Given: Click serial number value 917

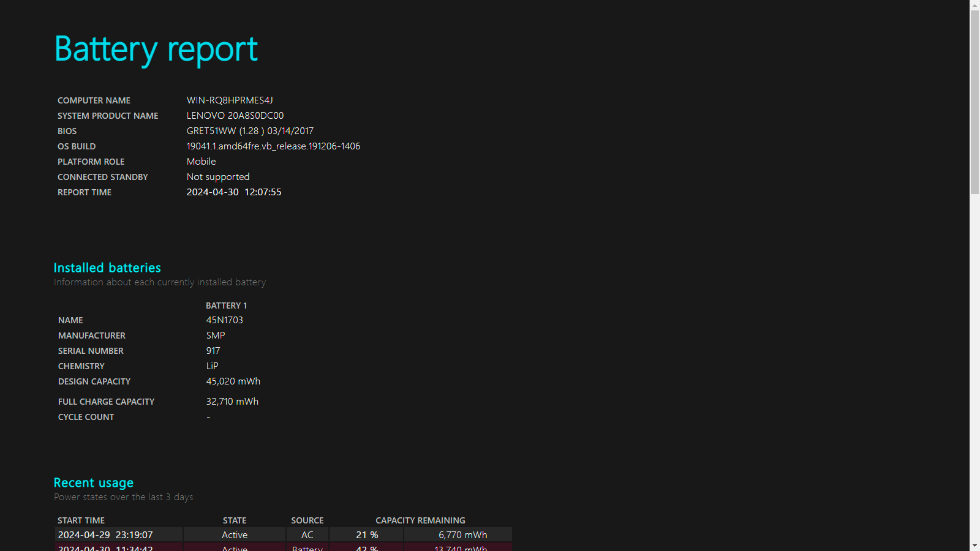Looking at the screenshot, I should (213, 351).
